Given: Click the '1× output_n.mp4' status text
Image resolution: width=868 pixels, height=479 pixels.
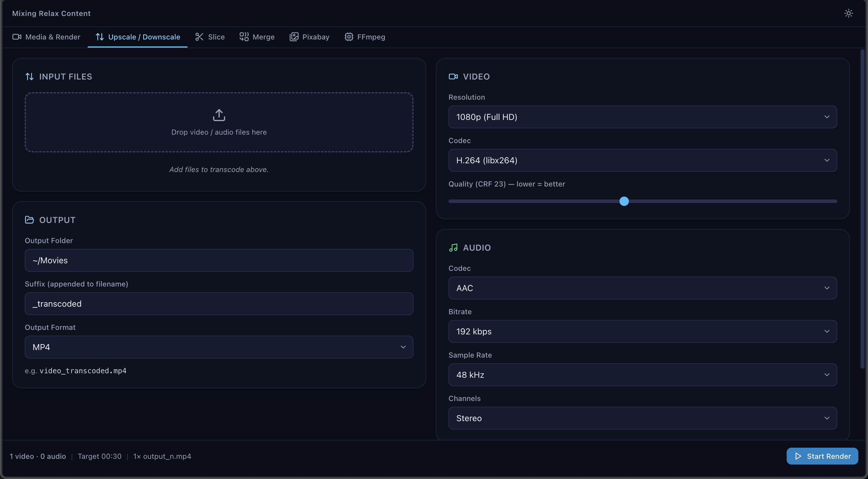Looking at the screenshot, I should point(162,456).
